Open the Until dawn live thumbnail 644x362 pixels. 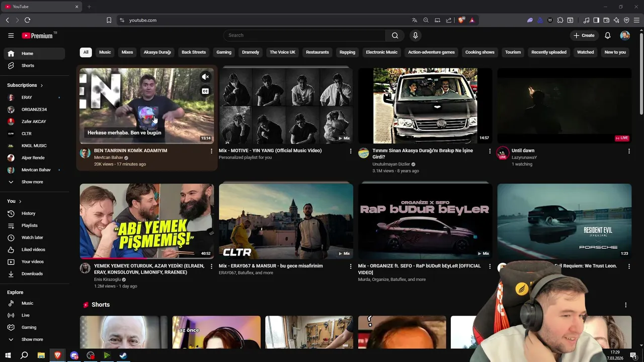tap(565, 106)
